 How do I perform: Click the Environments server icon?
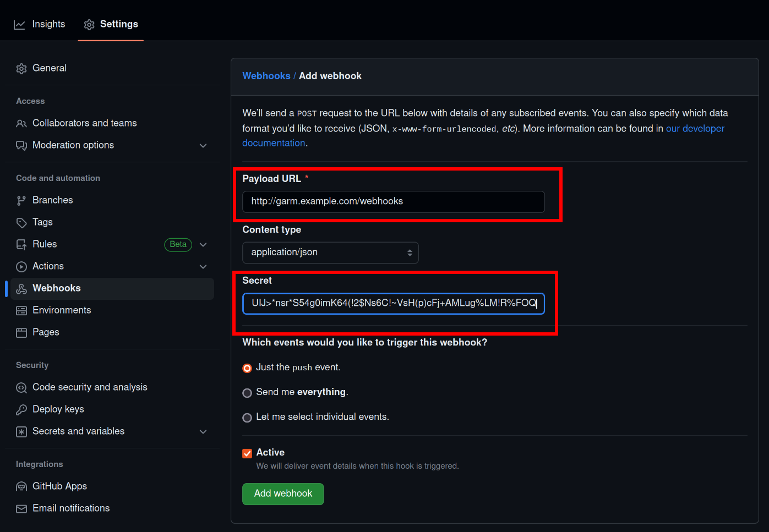21,311
